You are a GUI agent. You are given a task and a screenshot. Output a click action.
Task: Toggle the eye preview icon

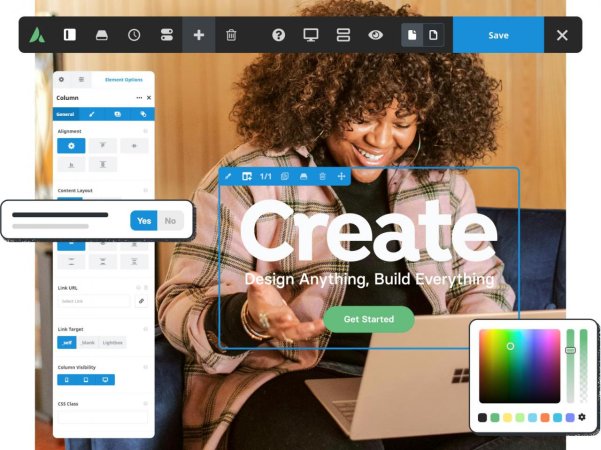[375, 35]
